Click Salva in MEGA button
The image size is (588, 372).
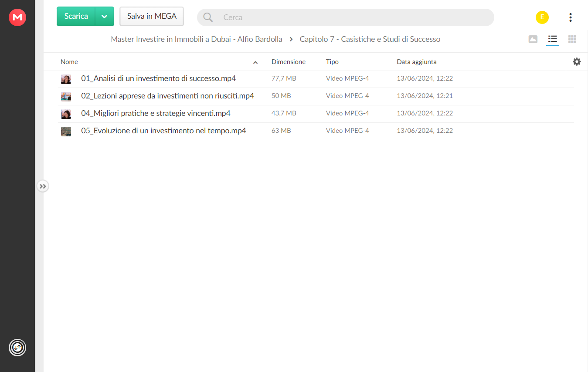[x=152, y=17]
